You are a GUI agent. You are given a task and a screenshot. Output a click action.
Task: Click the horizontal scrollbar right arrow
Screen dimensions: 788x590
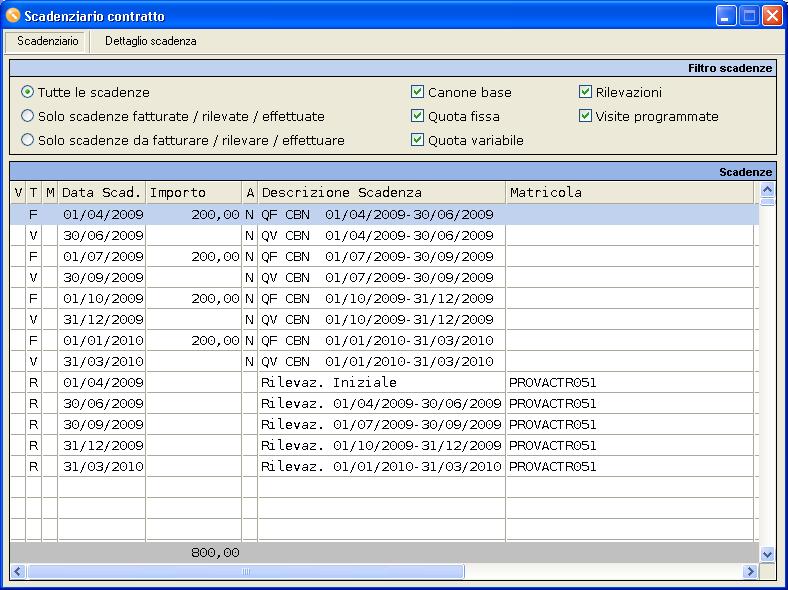click(x=750, y=571)
